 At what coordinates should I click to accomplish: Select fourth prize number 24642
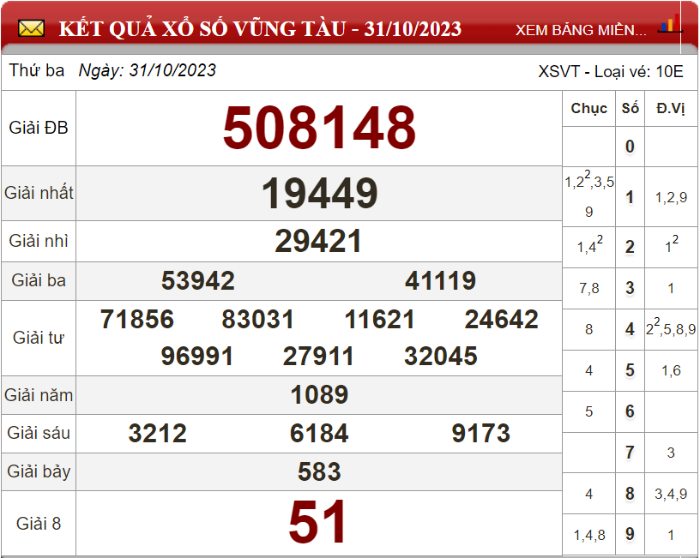pyautogui.click(x=501, y=319)
